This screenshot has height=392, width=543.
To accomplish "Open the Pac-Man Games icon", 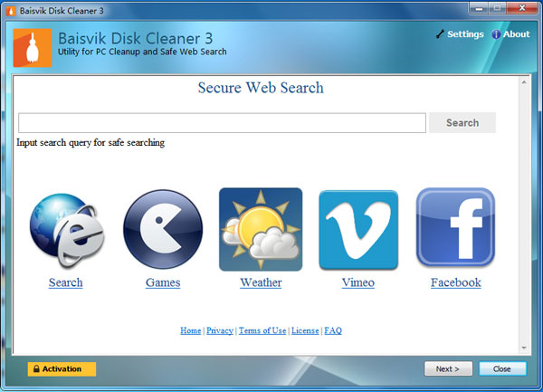I will pyautogui.click(x=163, y=230).
